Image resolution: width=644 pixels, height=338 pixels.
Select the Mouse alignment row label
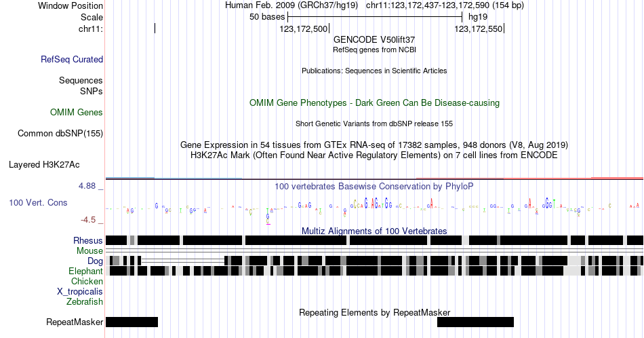click(89, 251)
